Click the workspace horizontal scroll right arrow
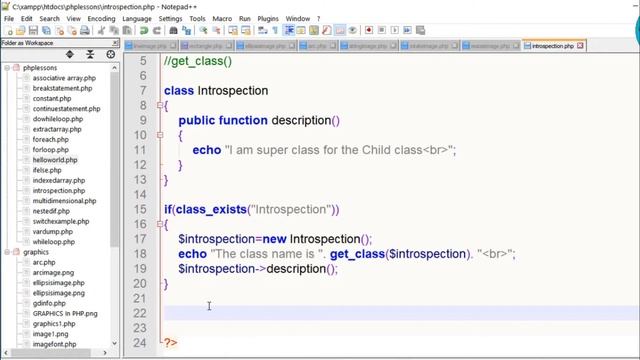This screenshot has height=360, width=640. point(105,353)
